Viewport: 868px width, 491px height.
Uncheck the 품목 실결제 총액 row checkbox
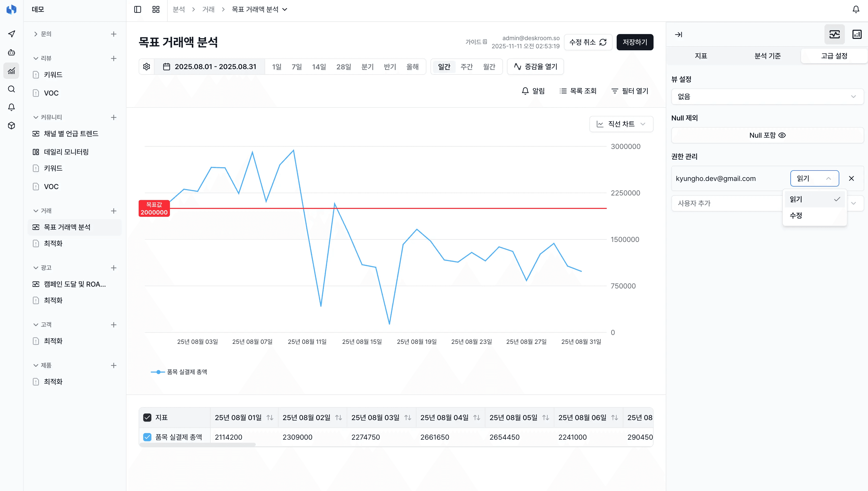(147, 437)
